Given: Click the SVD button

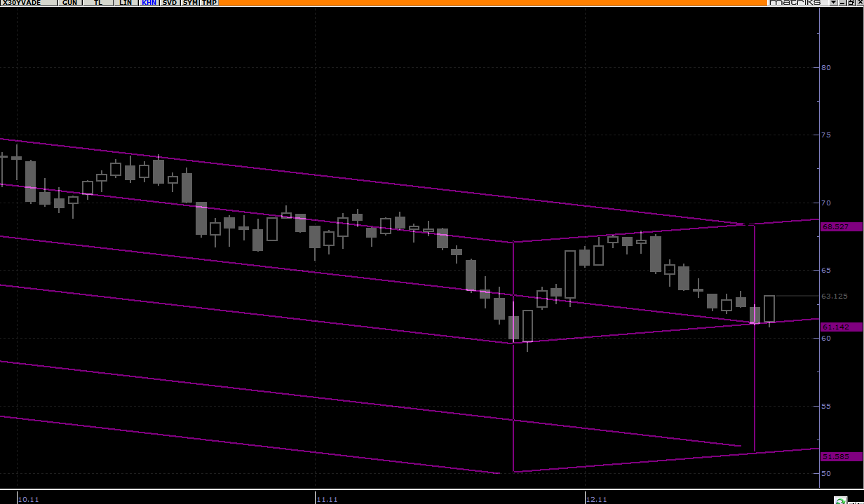Looking at the screenshot, I should coord(170,3).
